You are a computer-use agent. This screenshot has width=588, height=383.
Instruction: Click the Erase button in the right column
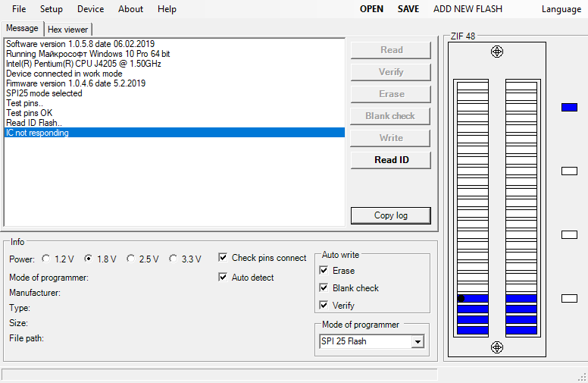pos(391,94)
